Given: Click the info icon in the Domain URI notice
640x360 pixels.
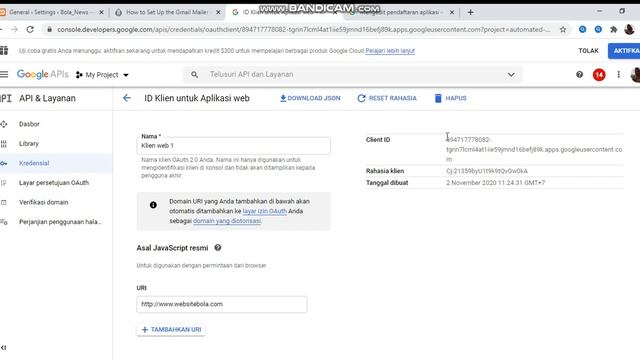Looking at the screenshot, I should click(x=153, y=205).
